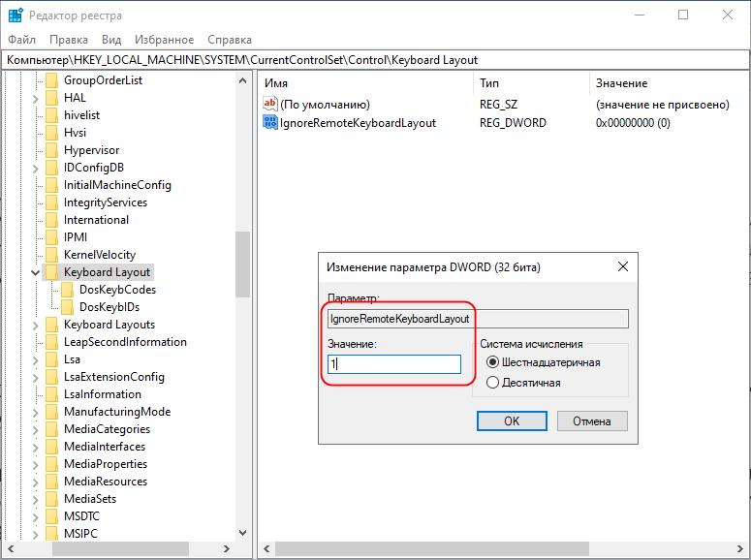Image resolution: width=751 pixels, height=560 pixels.
Task: Click the HAL folder icon
Action: 52,98
